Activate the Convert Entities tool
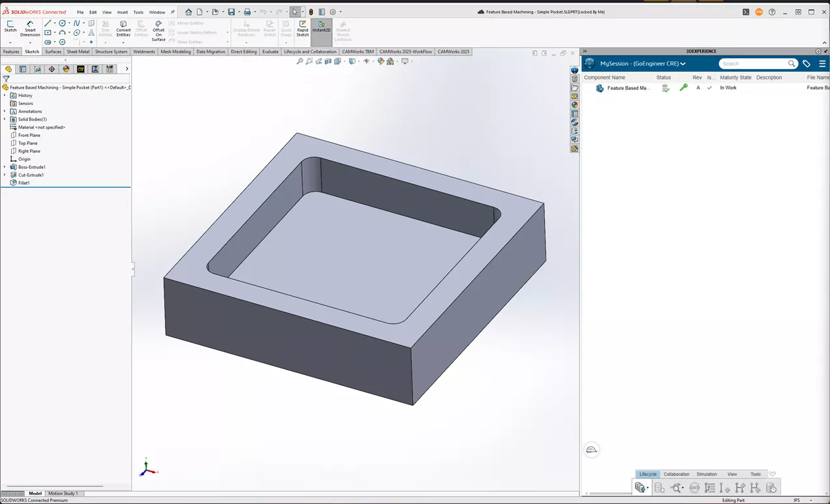Screen dimensions: 830x504 123,29
